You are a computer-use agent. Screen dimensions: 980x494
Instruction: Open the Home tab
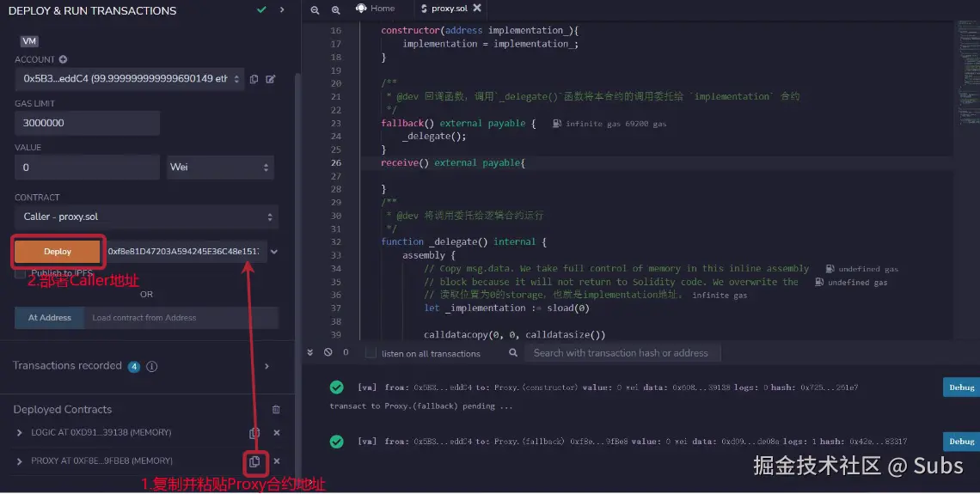click(376, 8)
